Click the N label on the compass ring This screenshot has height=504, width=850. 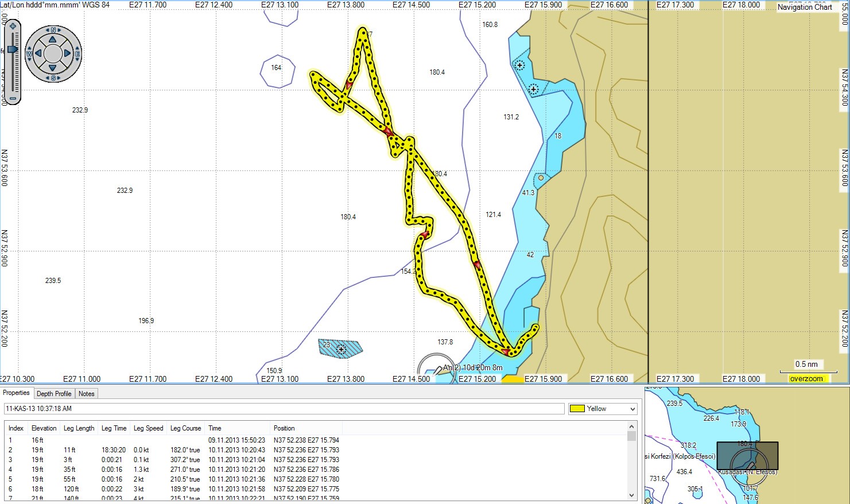point(53,30)
